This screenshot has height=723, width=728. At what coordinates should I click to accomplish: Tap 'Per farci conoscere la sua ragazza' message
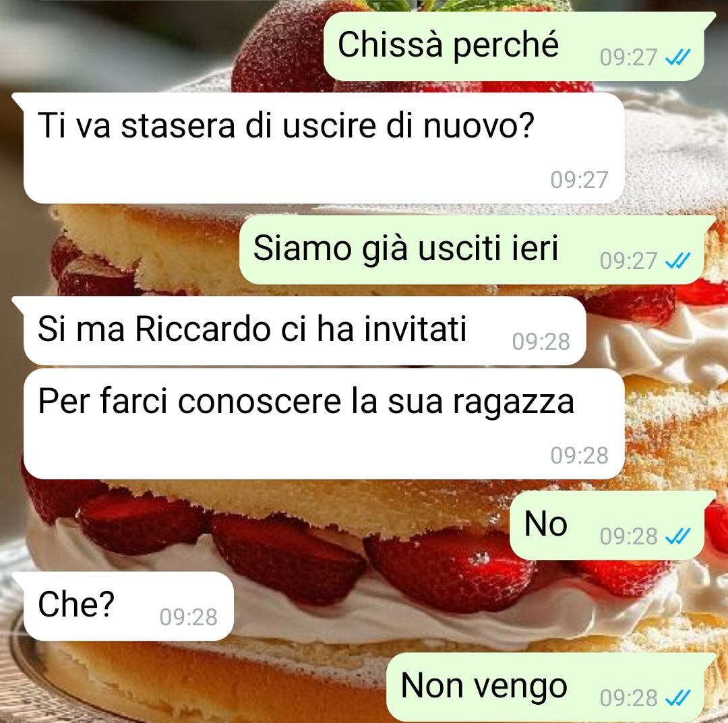tap(324, 424)
